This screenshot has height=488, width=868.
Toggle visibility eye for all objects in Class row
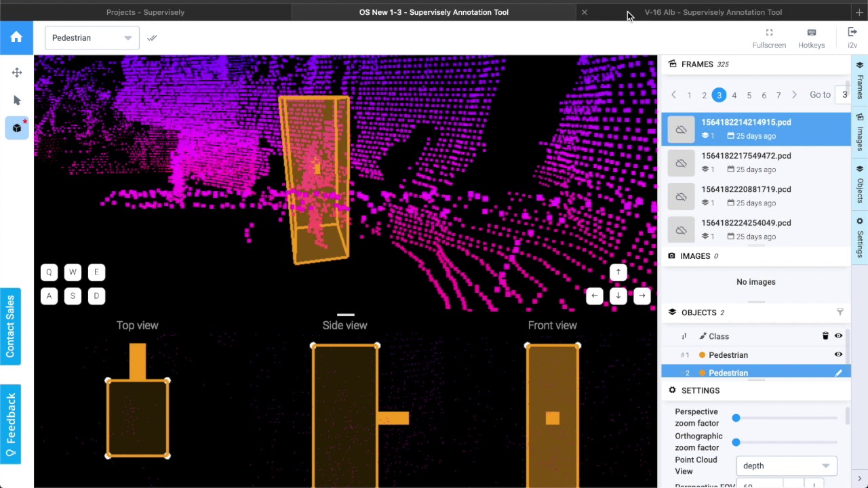click(838, 336)
